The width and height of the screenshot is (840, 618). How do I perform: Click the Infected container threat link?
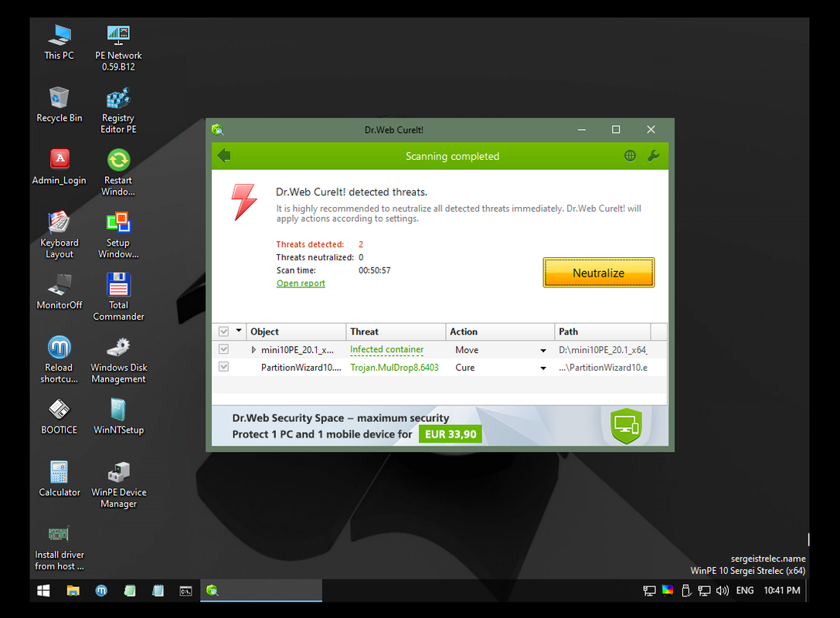[387, 349]
